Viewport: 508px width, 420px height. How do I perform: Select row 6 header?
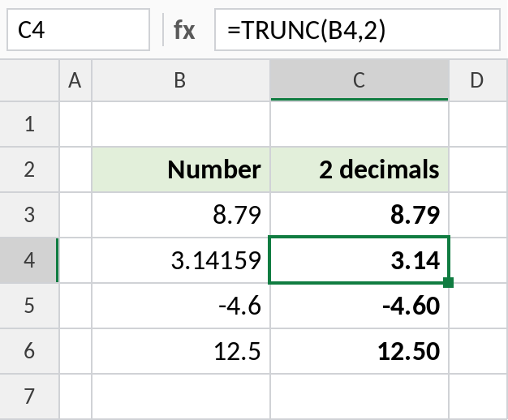click(x=29, y=351)
